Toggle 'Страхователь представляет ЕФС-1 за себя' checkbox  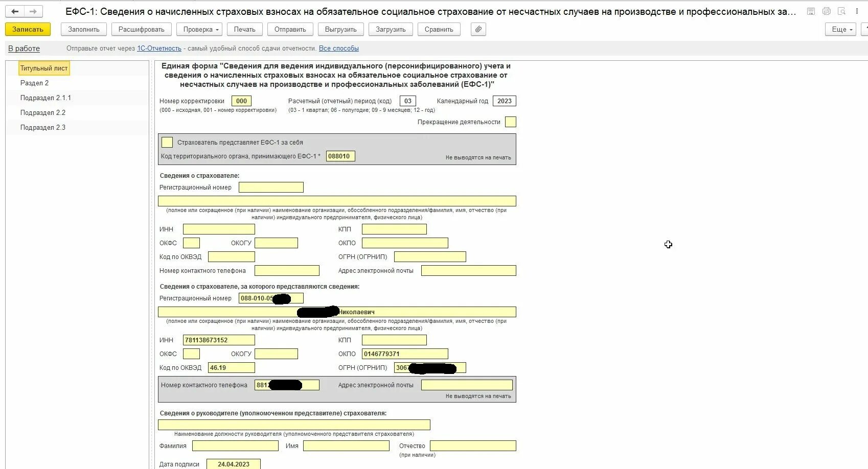pos(167,143)
